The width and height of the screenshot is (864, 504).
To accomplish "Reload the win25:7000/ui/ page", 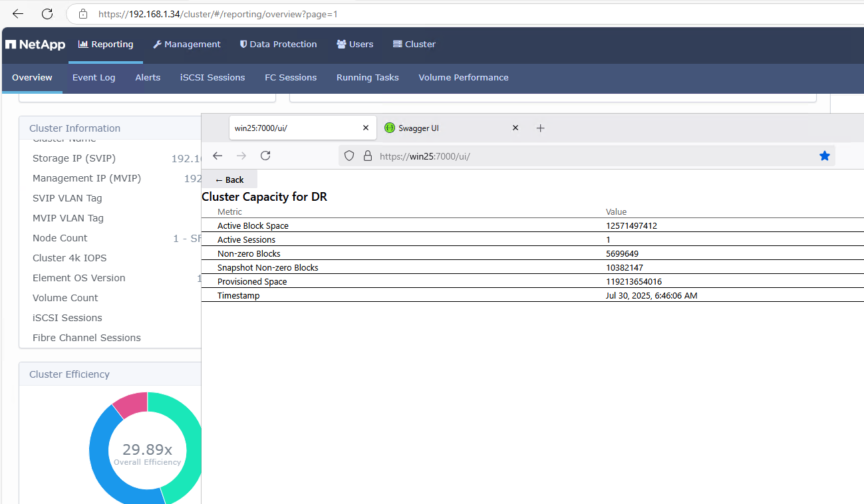I will point(265,156).
